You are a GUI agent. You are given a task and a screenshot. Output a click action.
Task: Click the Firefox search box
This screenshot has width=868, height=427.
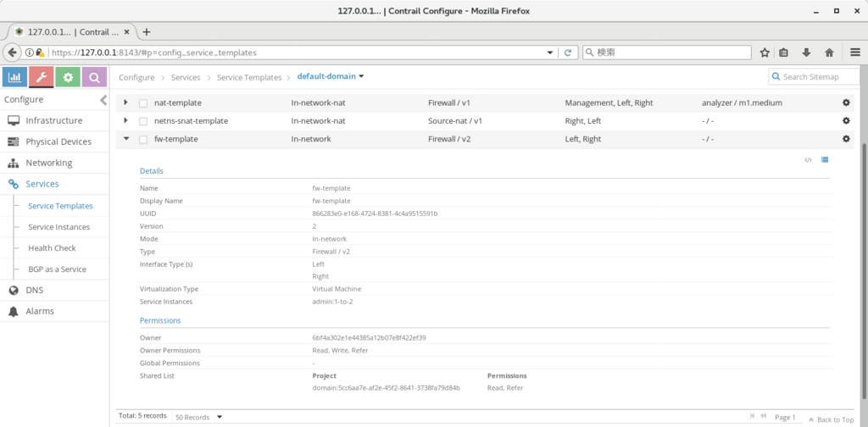[x=666, y=53]
